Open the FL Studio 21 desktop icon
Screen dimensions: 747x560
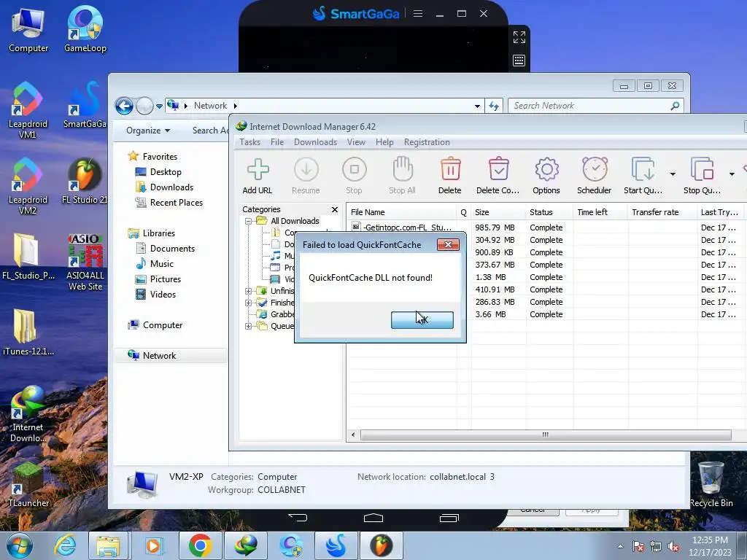pyautogui.click(x=85, y=181)
